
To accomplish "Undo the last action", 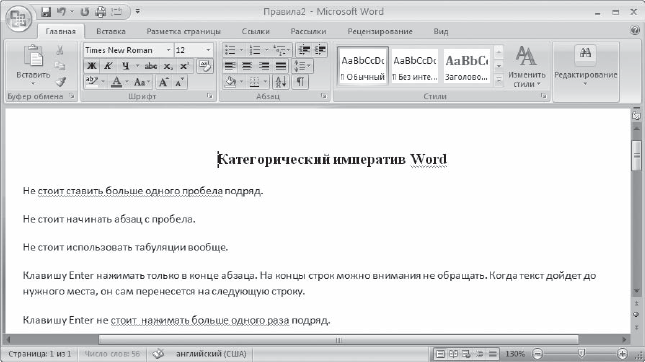I will coord(62,12).
